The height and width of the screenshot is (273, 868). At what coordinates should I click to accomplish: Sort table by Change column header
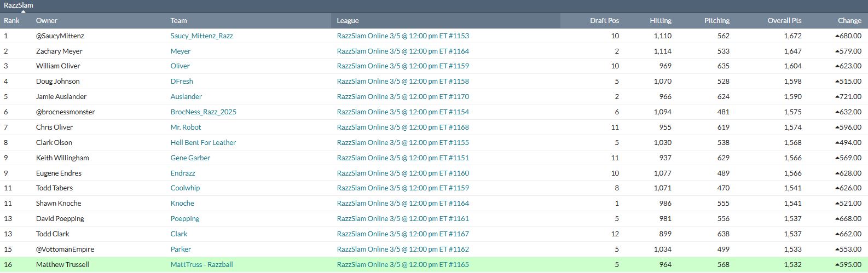(x=849, y=20)
